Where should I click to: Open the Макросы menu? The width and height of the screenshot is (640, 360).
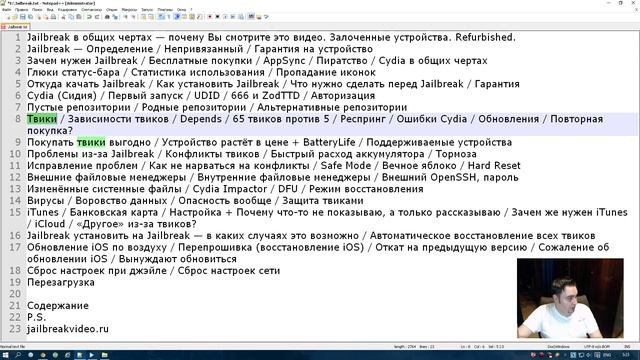click(x=129, y=9)
